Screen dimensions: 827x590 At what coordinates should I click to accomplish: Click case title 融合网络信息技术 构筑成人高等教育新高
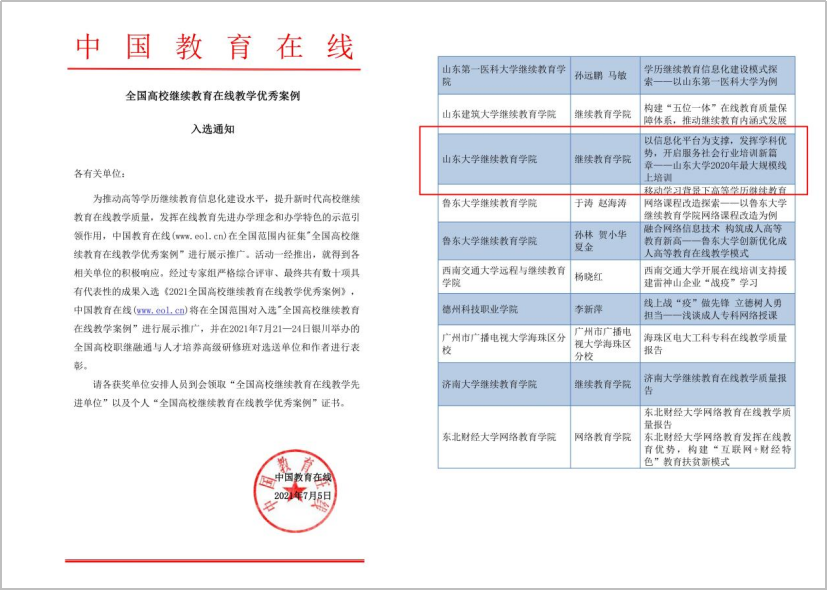tap(717, 241)
